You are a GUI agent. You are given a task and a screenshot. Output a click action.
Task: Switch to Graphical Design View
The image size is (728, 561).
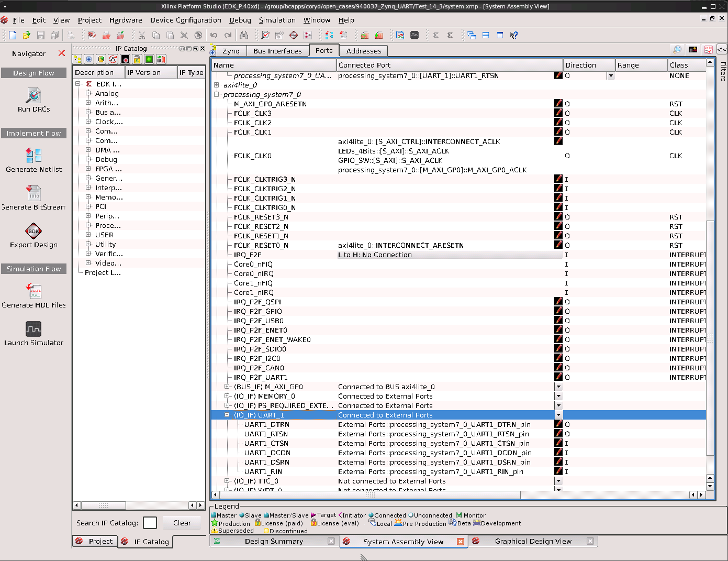point(534,541)
